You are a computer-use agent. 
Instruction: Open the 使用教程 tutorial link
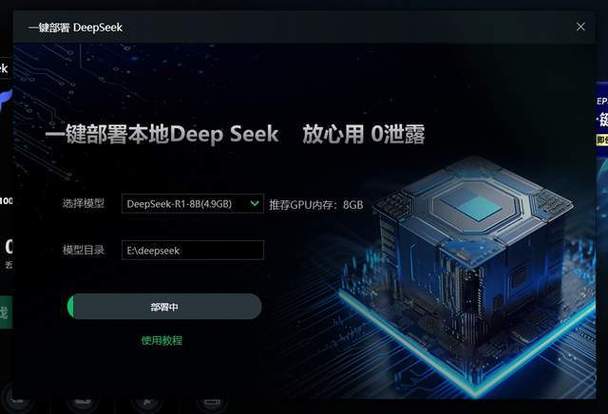tap(162, 341)
